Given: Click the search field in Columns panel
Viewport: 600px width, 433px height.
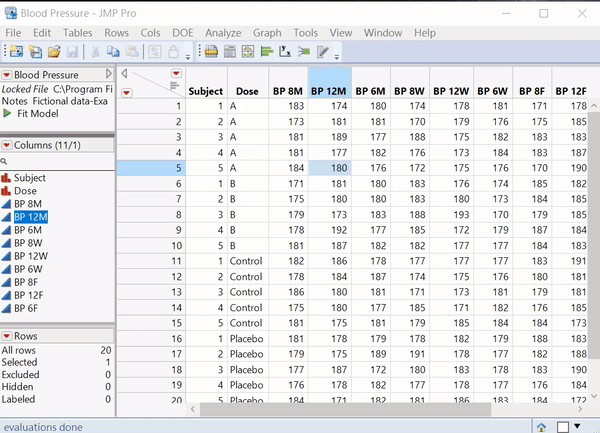Looking at the screenshot, I should click(60, 161).
